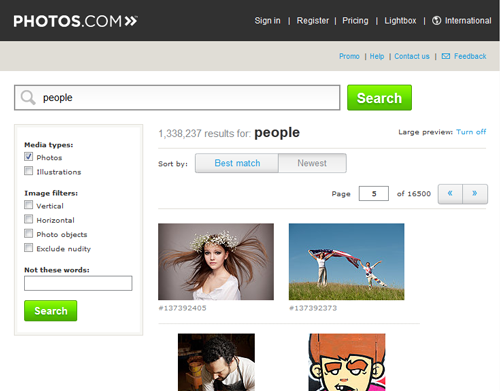
Task: Uncheck the Photos media type checkbox
Action: pyautogui.click(x=28, y=157)
